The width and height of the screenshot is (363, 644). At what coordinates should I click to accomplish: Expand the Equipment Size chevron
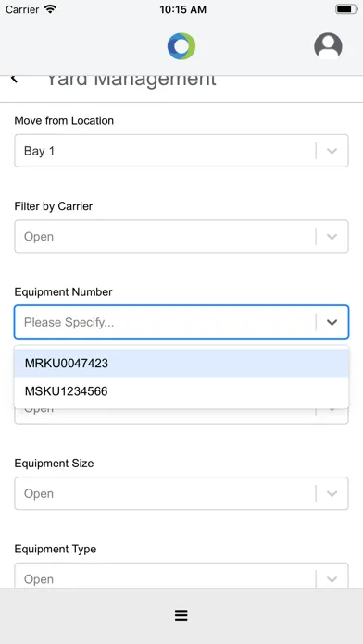pyautogui.click(x=332, y=493)
